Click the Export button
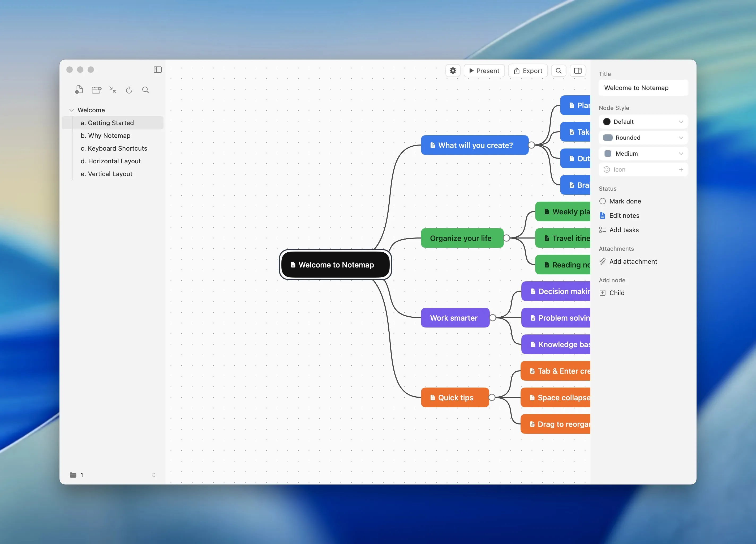Screen dimensions: 756x544 click(x=528, y=71)
